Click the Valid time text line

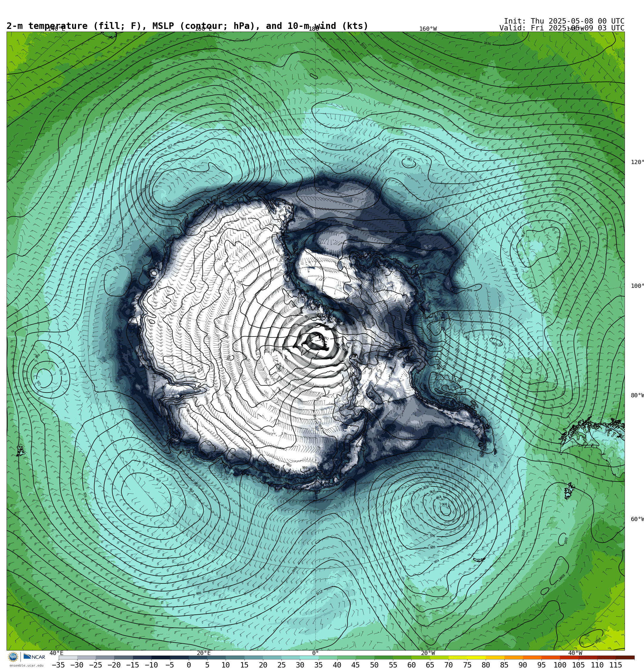(x=562, y=28)
